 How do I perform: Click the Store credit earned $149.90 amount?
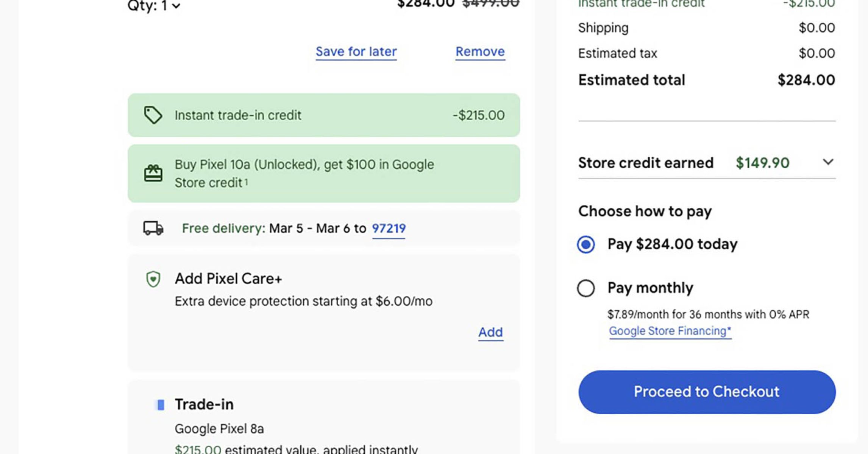coord(762,163)
